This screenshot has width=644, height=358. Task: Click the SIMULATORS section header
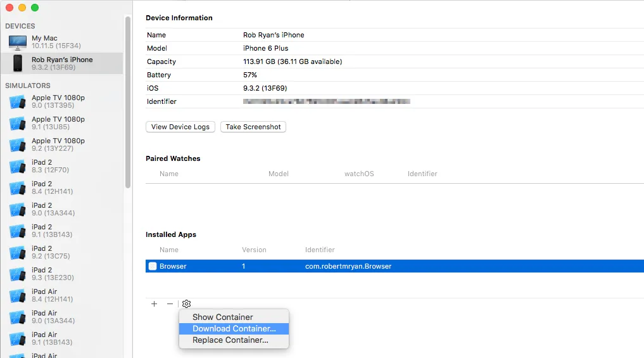coord(27,86)
